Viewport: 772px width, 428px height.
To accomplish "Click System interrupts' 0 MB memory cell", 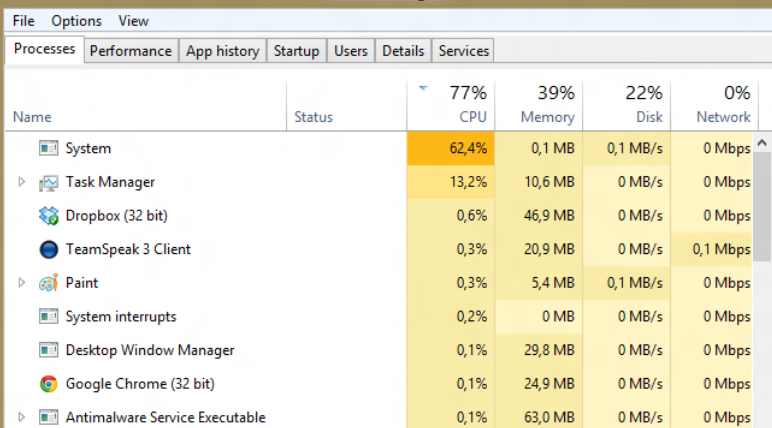I will (539, 317).
